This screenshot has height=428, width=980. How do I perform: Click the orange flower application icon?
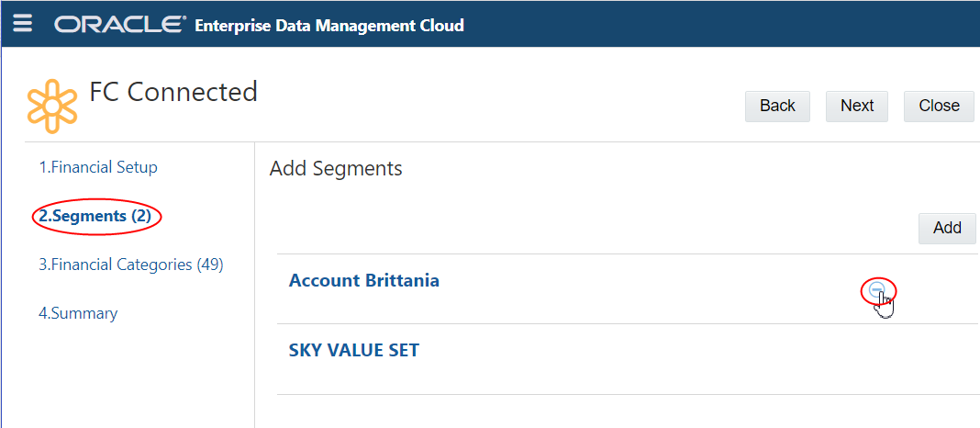[x=52, y=107]
